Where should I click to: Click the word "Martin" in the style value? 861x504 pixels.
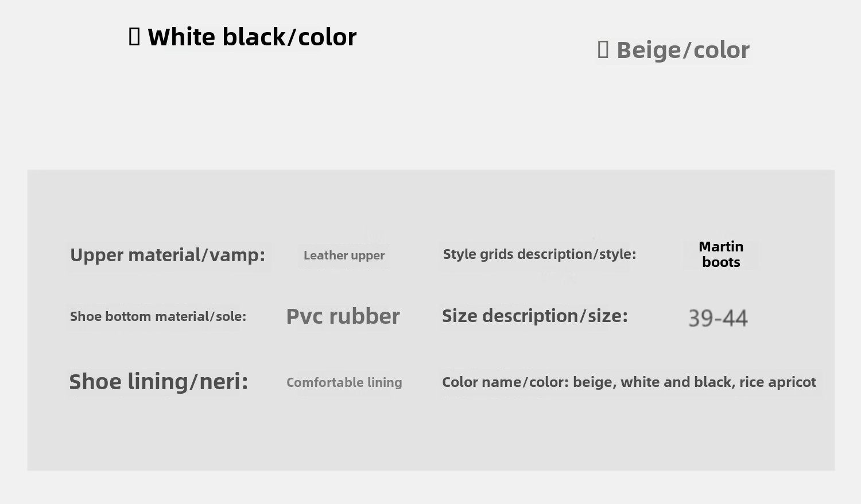tap(721, 247)
